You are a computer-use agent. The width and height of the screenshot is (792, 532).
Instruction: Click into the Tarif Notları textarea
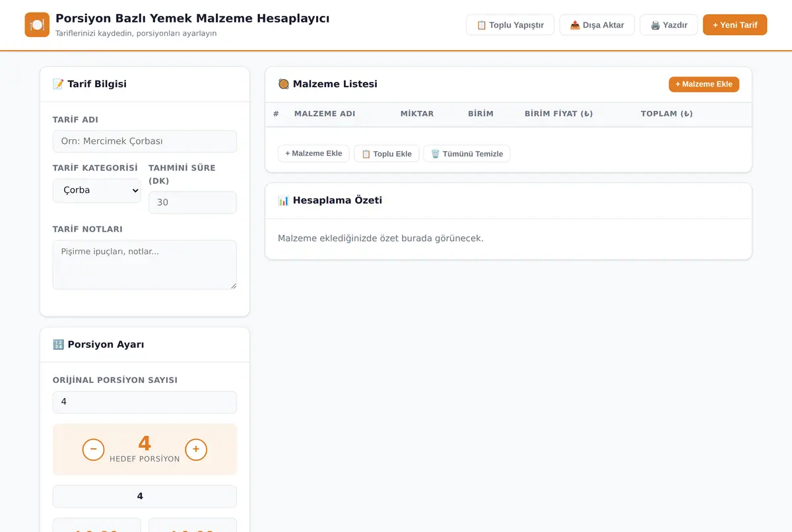click(145, 265)
